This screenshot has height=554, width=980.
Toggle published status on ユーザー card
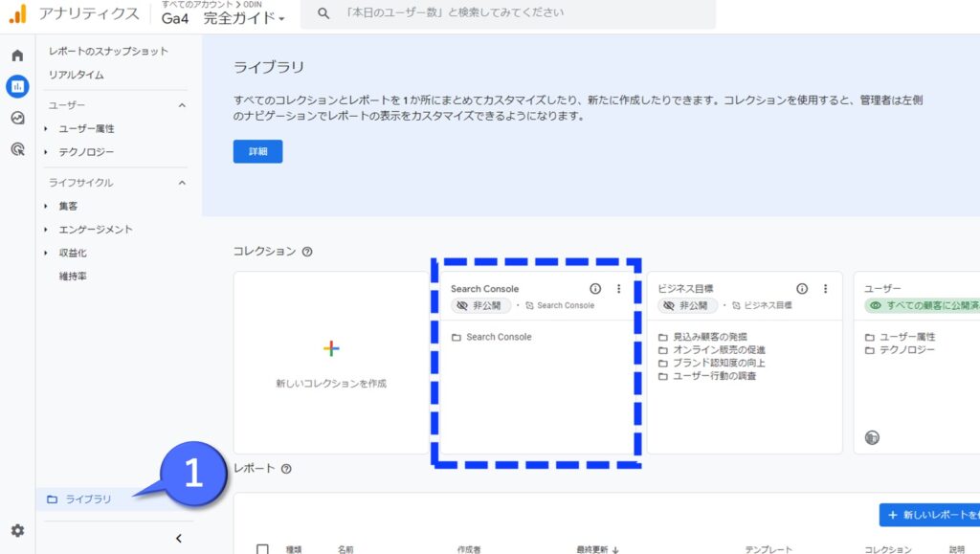923,305
